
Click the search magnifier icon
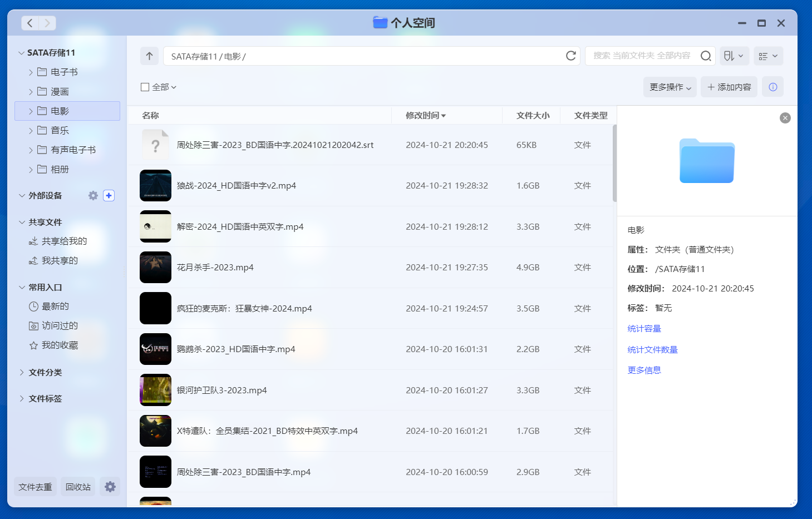click(x=705, y=56)
